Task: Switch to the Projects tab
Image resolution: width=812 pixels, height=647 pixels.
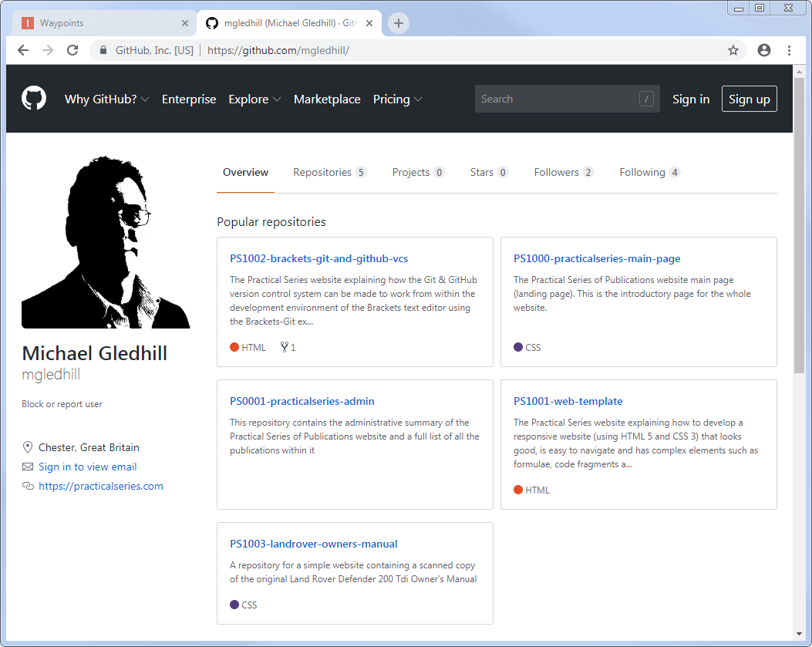Action: point(419,172)
